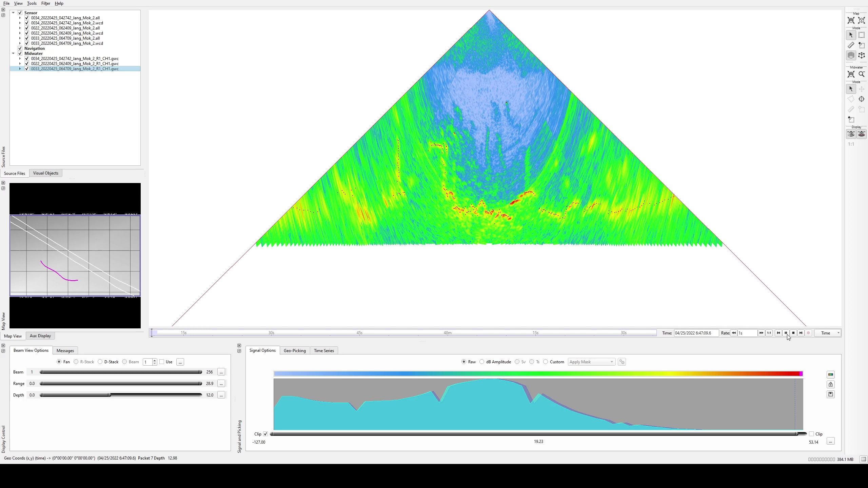This screenshot has width=868, height=488.
Task: Jump to the last ping
Action: 801,333
